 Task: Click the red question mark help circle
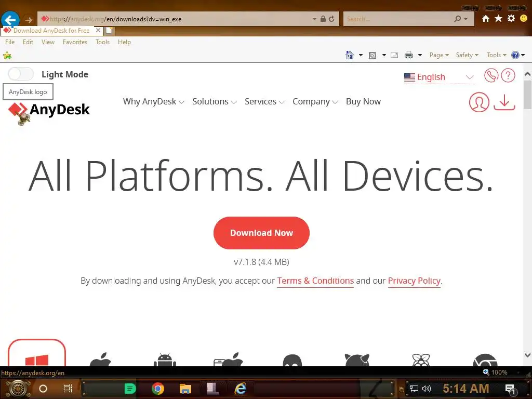[508, 75]
